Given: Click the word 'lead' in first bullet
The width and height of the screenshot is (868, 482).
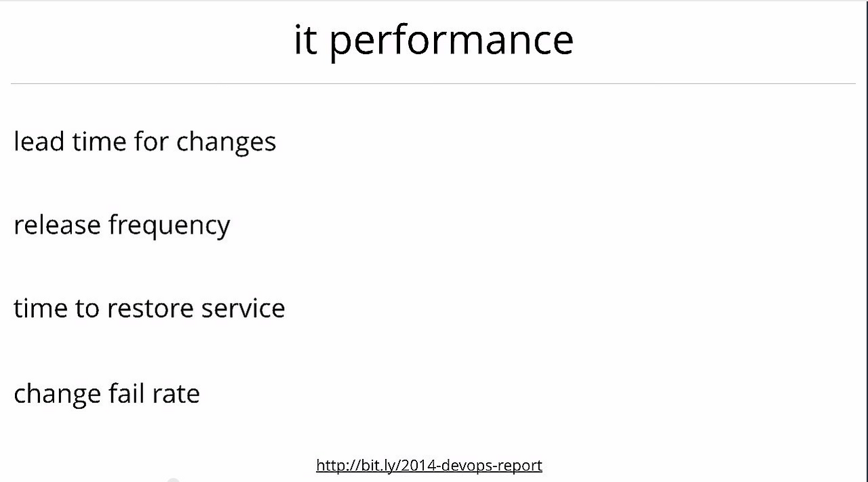Looking at the screenshot, I should [x=39, y=141].
